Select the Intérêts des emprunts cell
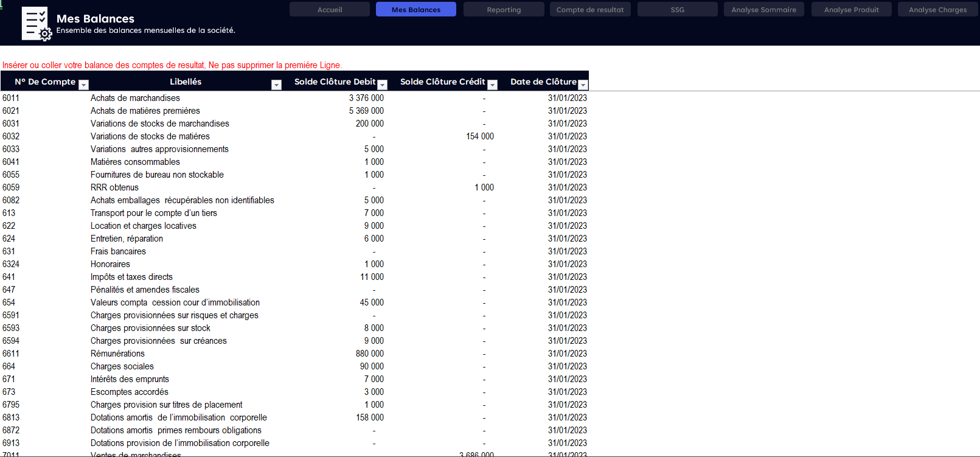 130,379
